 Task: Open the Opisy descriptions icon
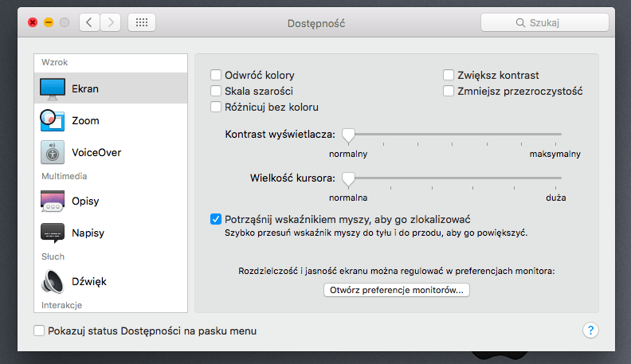(x=53, y=201)
